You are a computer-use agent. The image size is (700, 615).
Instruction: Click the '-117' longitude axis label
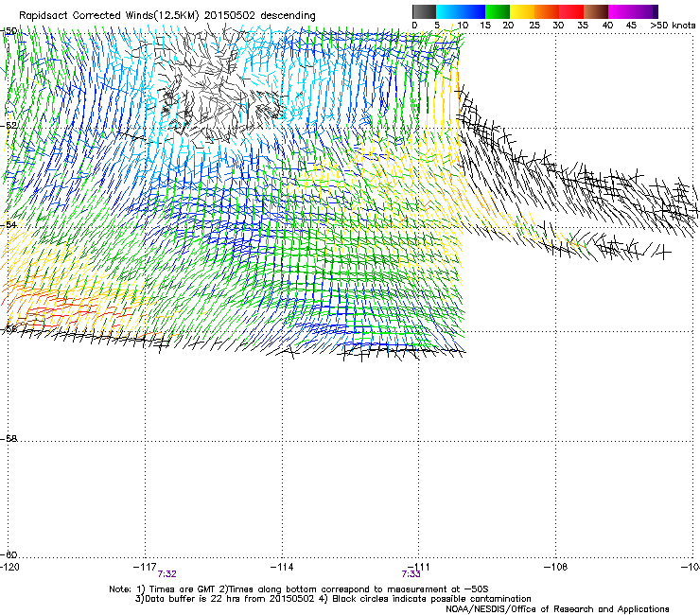pyautogui.click(x=145, y=567)
